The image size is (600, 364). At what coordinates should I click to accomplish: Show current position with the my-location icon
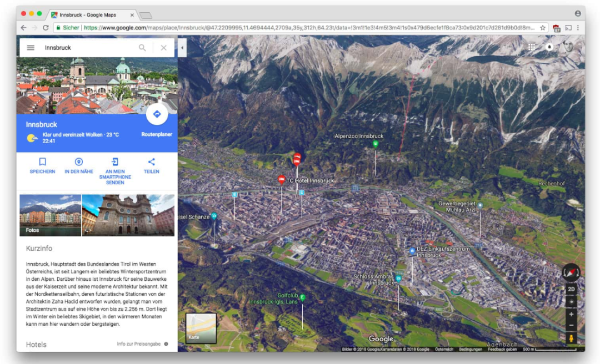click(x=571, y=301)
